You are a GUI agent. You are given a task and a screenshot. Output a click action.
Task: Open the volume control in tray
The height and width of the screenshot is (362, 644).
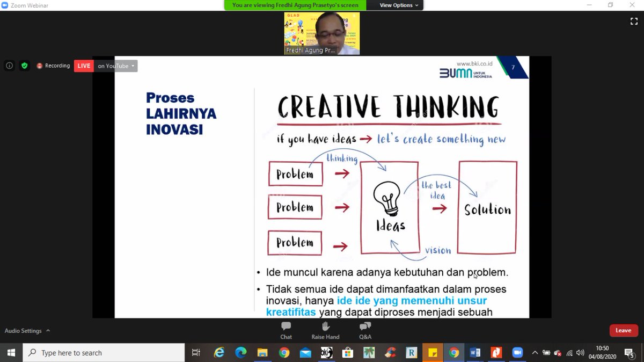pos(580,353)
